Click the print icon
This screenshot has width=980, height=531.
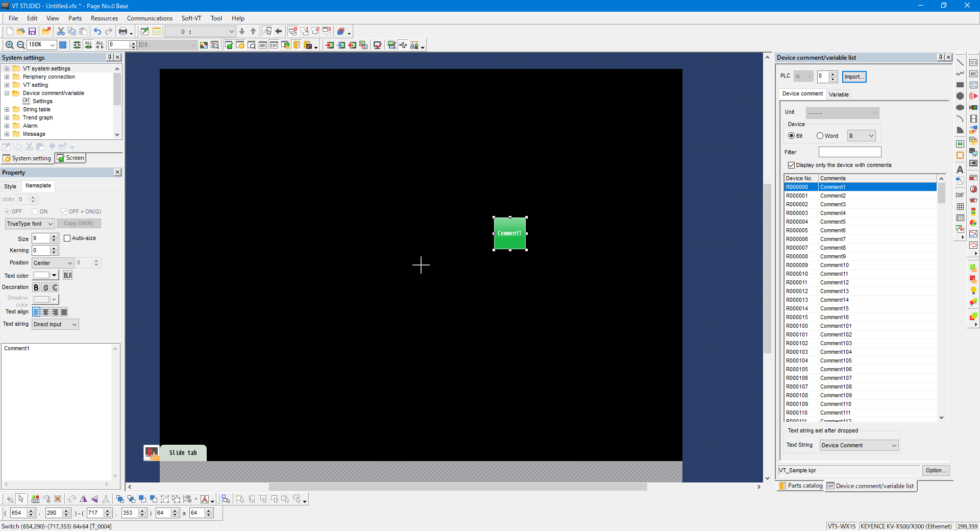click(122, 32)
